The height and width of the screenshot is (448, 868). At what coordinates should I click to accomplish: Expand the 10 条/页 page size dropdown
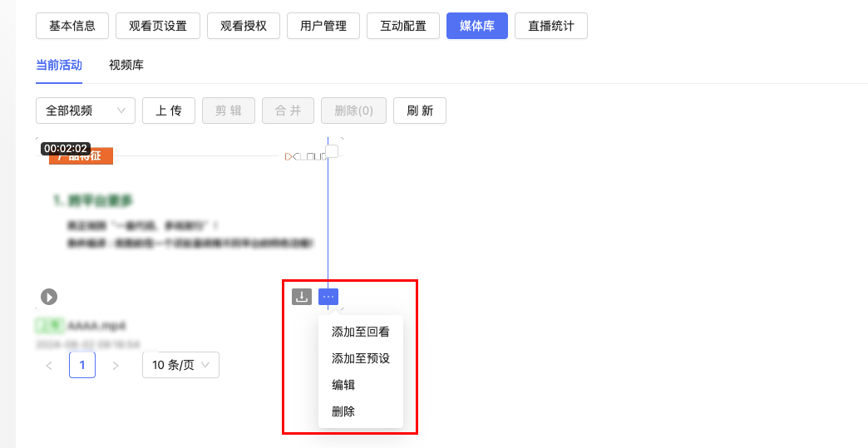180,365
